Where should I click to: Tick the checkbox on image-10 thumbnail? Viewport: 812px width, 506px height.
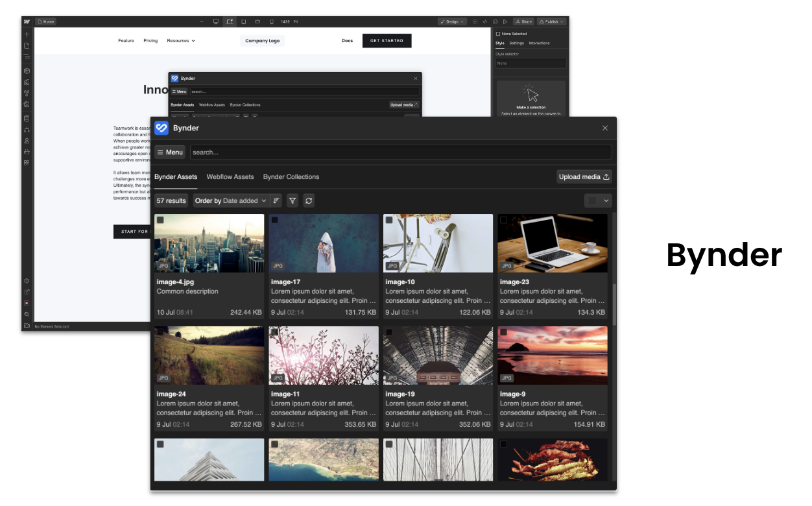389,221
